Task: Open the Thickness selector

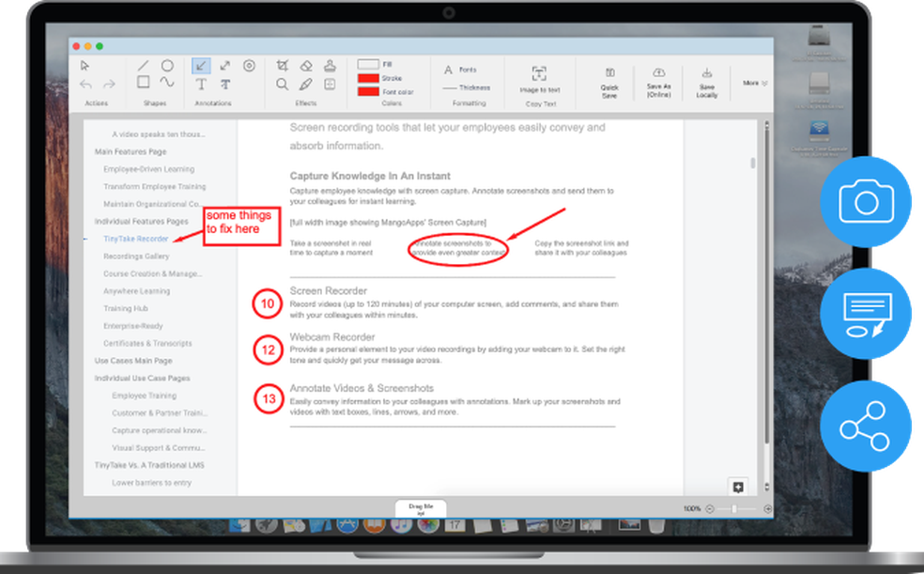Action: click(x=473, y=87)
